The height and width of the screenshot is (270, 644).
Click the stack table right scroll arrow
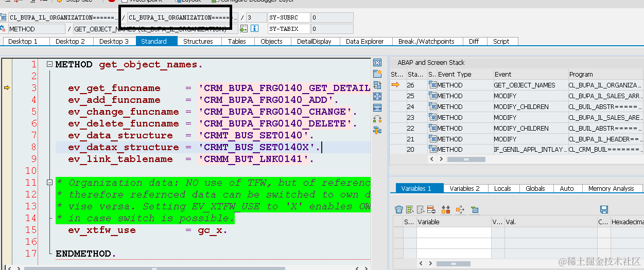click(440, 159)
